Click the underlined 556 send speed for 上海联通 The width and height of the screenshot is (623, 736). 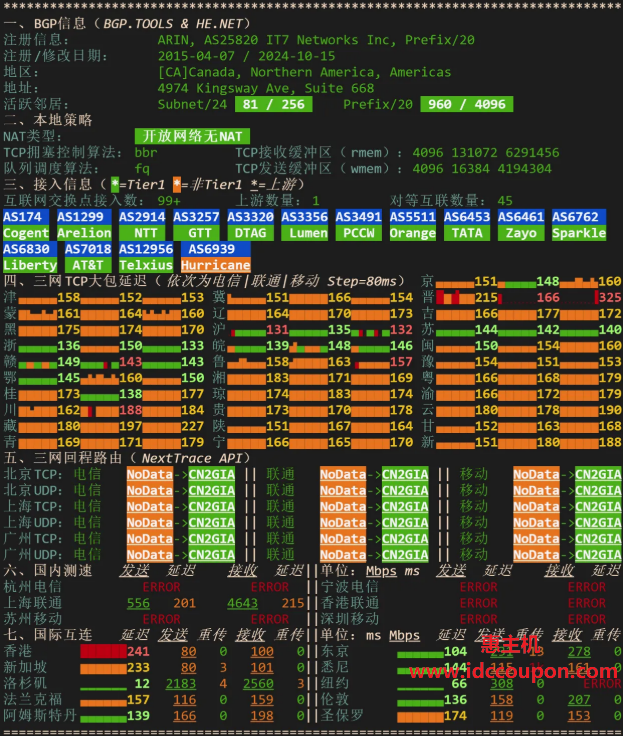click(x=138, y=603)
